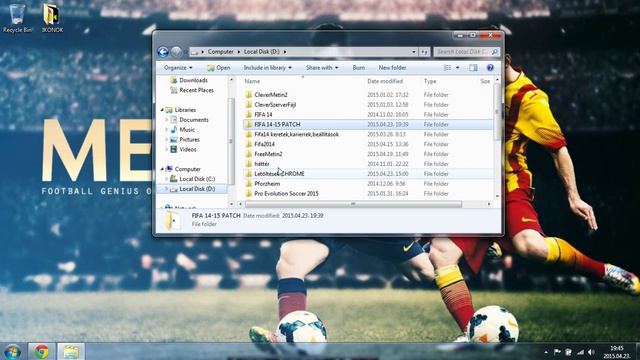Launch Google Chrome from the taskbar
The width and height of the screenshot is (640, 360).
(x=41, y=351)
